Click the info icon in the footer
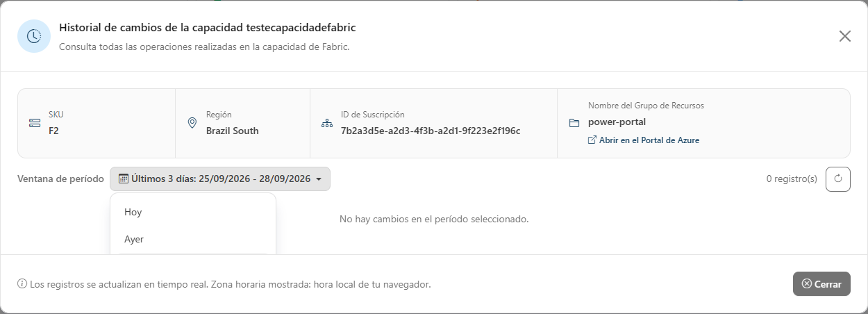Viewport: 868px width, 314px height. tap(22, 284)
